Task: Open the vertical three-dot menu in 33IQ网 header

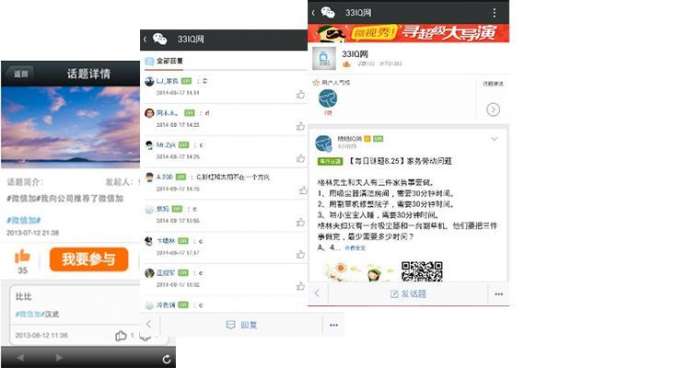Action: pyautogui.click(x=494, y=13)
